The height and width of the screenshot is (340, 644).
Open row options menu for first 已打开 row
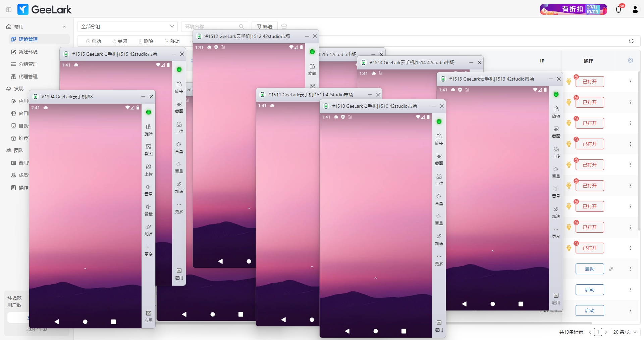coord(631,82)
